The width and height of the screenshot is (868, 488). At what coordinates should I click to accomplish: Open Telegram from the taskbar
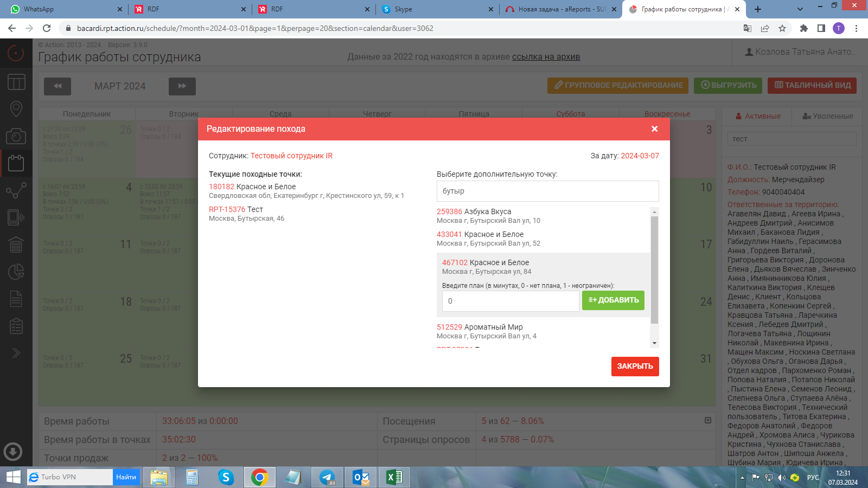coord(327,477)
